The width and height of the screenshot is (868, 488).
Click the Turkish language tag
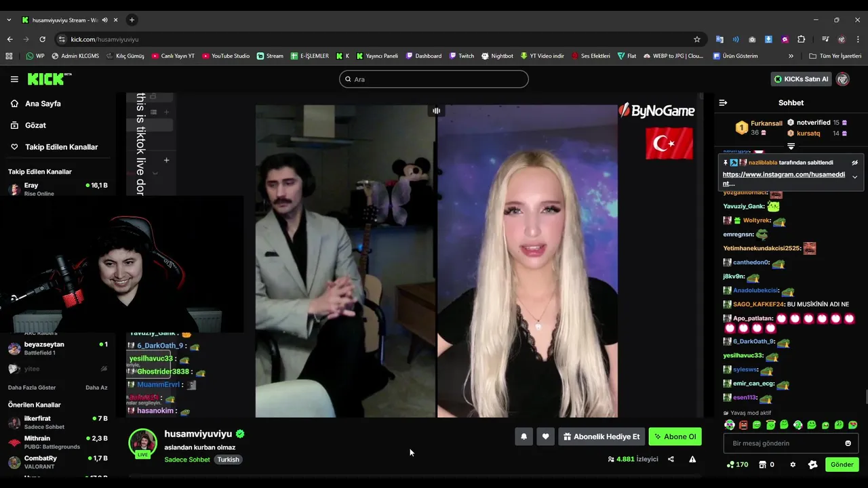tap(228, 460)
